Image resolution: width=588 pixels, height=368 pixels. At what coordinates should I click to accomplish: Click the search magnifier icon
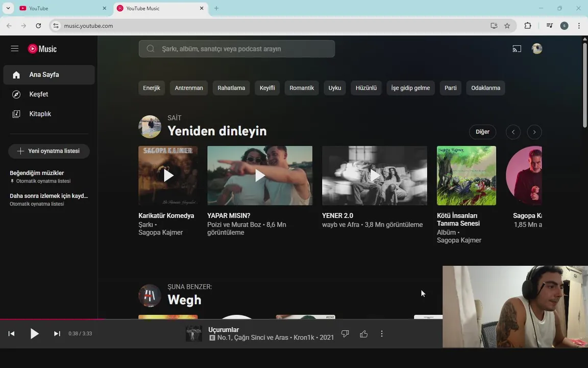coord(151,49)
